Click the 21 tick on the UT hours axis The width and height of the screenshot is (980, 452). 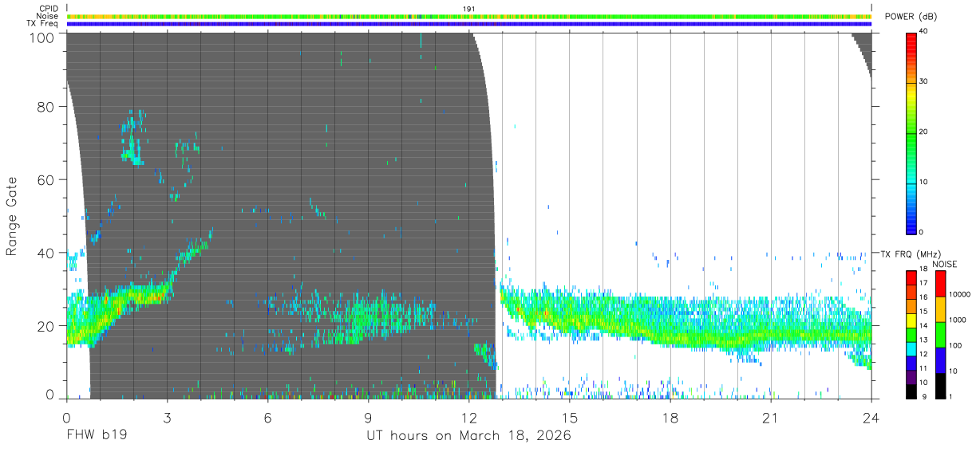[771, 417]
